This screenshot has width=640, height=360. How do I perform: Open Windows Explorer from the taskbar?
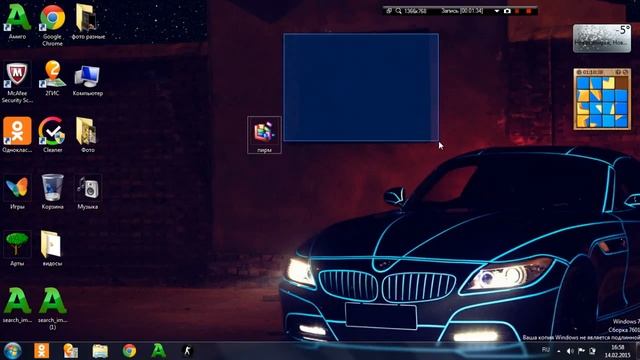coord(100,351)
